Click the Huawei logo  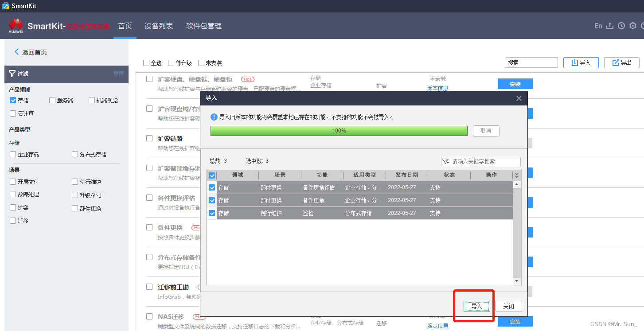pyautogui.click(x=16, y=25)
